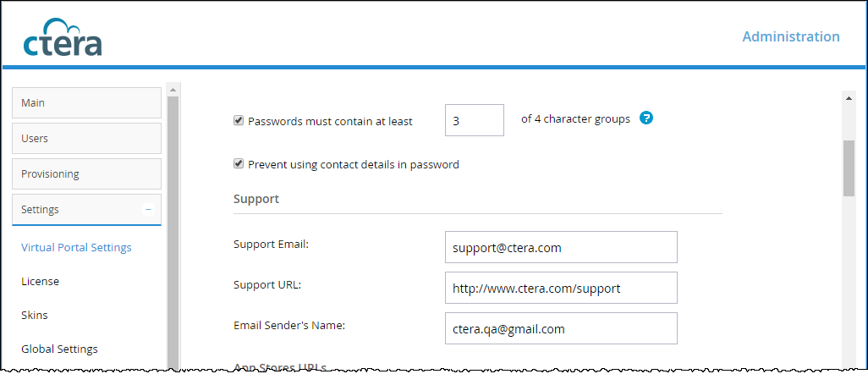Click sidebar scroll up arrow
The image size is (868, 374).
coord(173,90)
